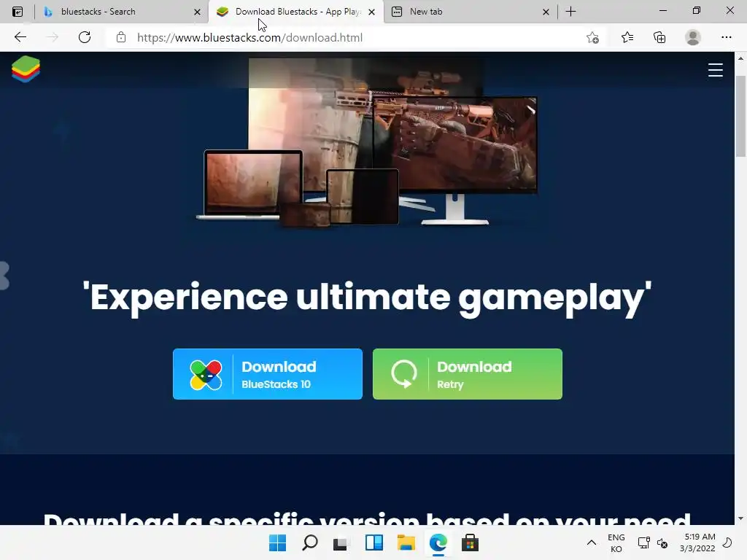The height and width of the screenshot is (560, 747).
Task: Open Microsoft Store from the taskbar
Action: [x=471, y=542]
